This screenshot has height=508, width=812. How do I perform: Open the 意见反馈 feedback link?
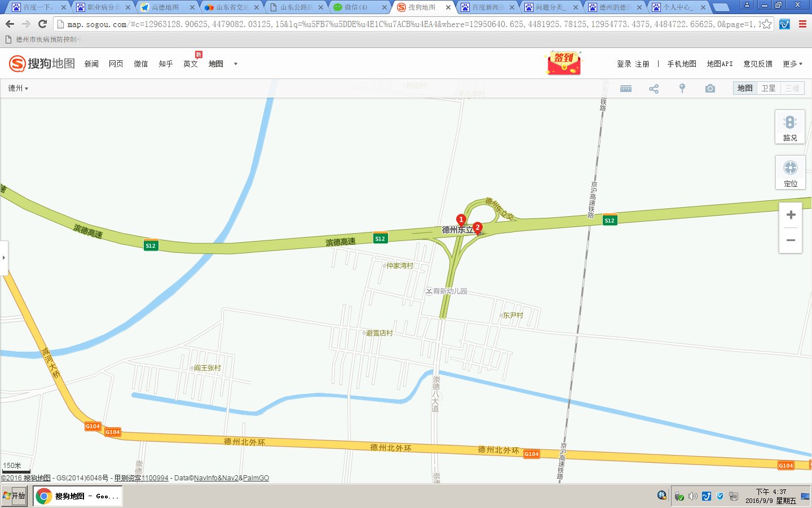point(757,64)
